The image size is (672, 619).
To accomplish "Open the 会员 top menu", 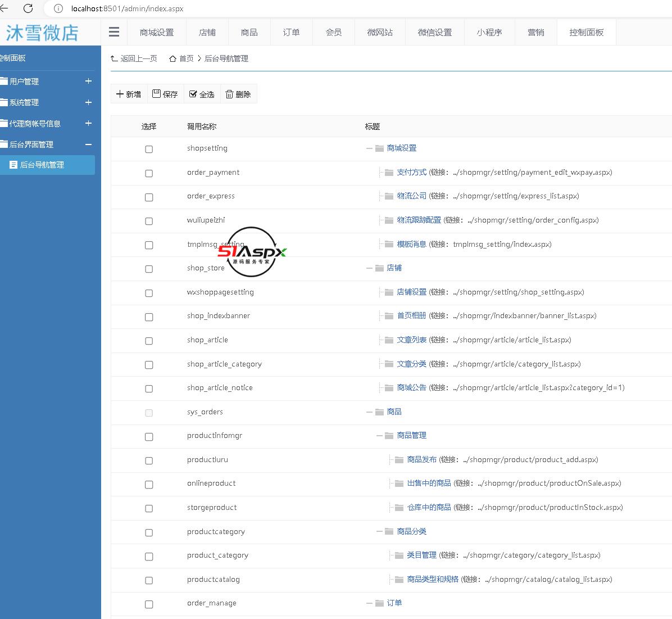I will (333, 32).
